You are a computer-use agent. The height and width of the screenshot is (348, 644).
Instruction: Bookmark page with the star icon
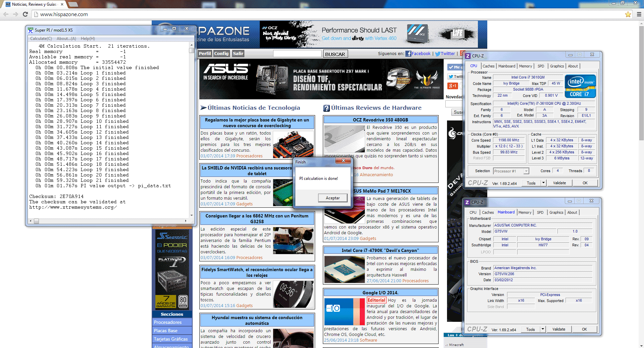[x=628, y=14]
